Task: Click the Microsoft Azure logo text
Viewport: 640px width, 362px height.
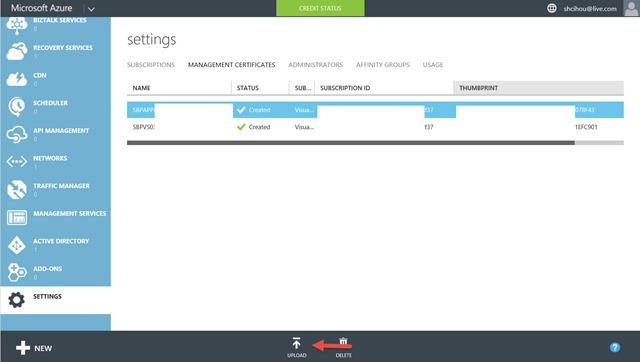Action: point(41,8)
